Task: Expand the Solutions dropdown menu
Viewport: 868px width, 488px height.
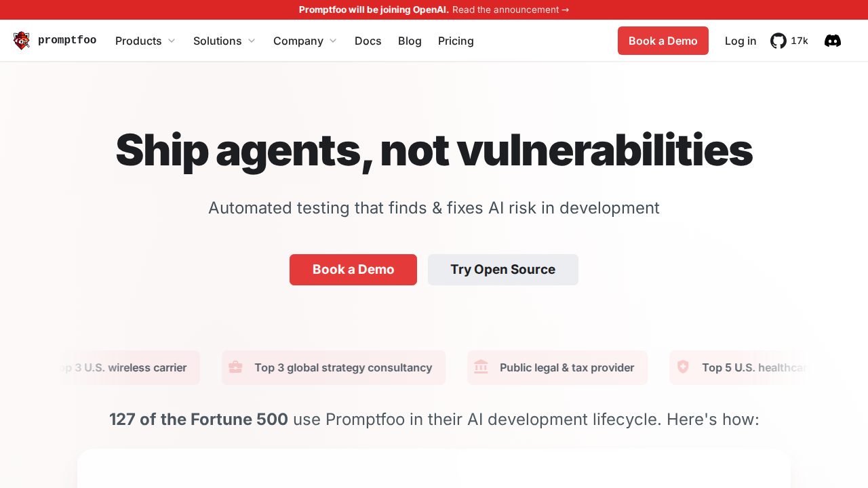Action: click(x=224, y=41)
